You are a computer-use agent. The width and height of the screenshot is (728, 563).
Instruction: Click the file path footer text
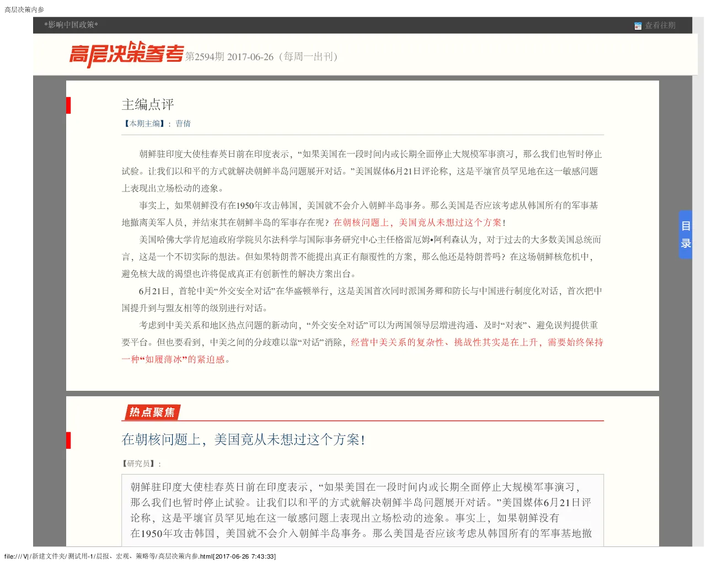140,556
